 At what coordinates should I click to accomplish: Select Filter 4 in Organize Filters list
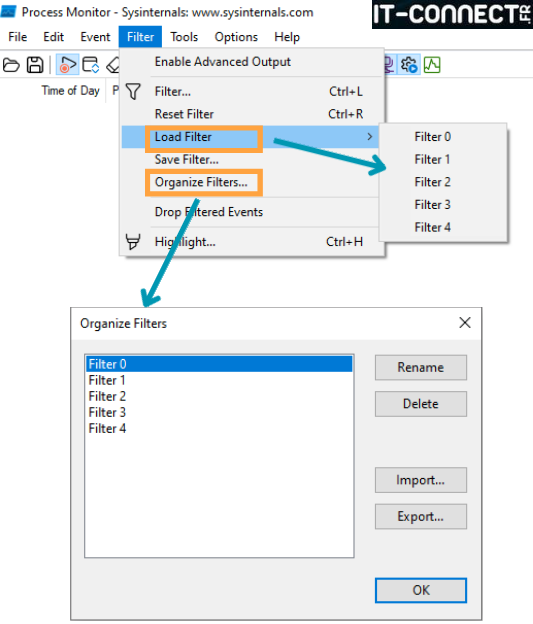[x=219, y=429]
